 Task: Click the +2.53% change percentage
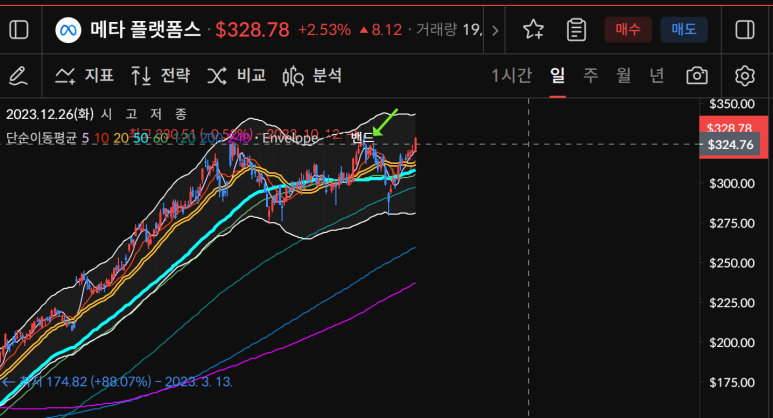(324, 30)
